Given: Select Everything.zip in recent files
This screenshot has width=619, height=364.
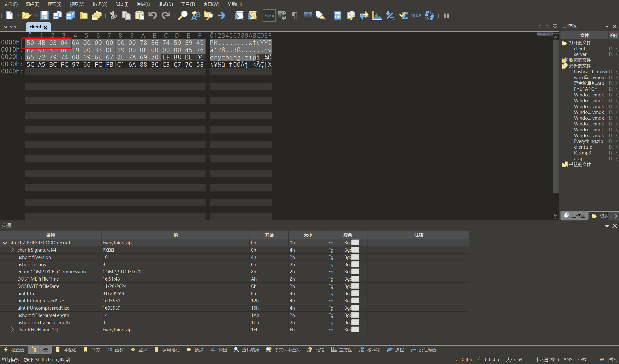Looking at the screenshot, I should click(588, 141).
